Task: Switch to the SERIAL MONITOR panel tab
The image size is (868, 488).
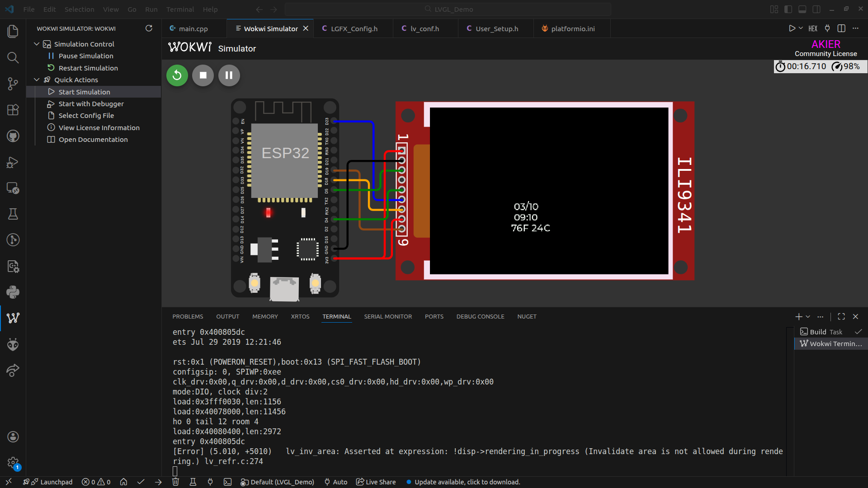Action: [388, 317]
